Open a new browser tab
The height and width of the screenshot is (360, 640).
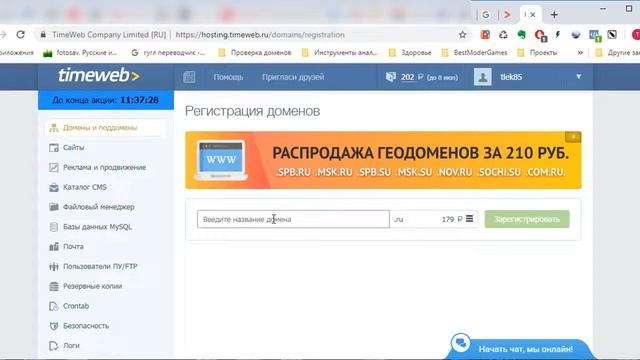point(554,15)
